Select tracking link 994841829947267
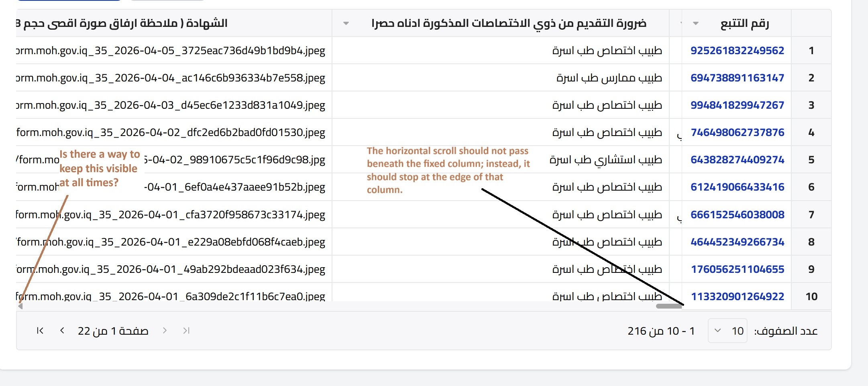The width and height of the screenshot is (868, 386). pos(737,105)
